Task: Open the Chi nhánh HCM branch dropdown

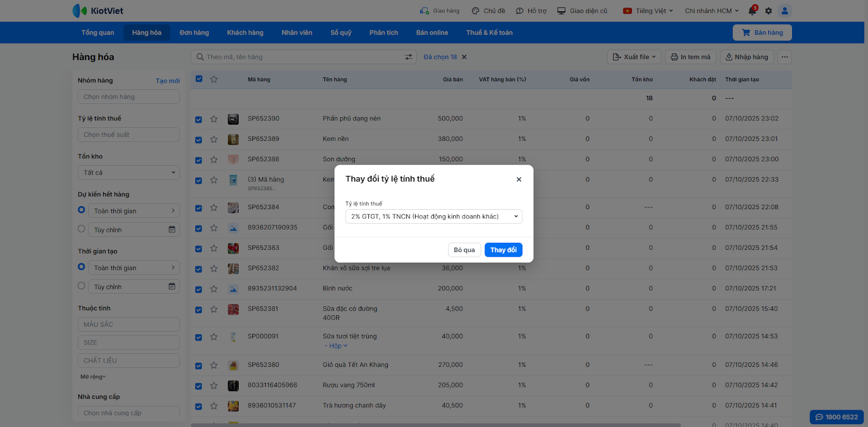Action: point(712,11)
